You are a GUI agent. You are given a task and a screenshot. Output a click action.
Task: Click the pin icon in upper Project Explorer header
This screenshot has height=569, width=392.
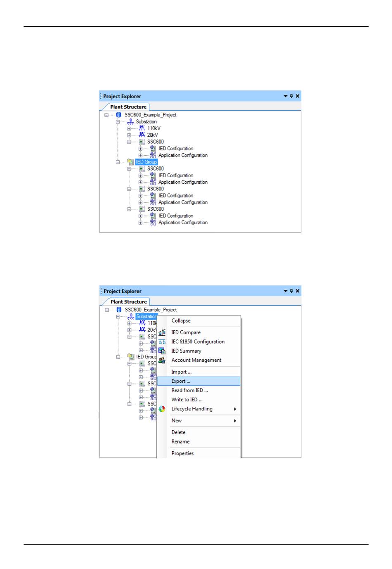tap(291, 96)
